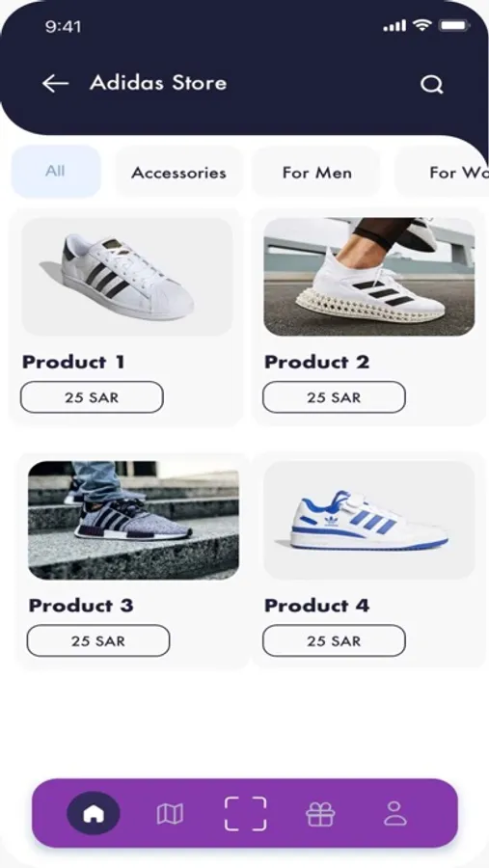The image size is (489, 868).
Task: Open the gift rewards icon
Action: coord(320,814)
